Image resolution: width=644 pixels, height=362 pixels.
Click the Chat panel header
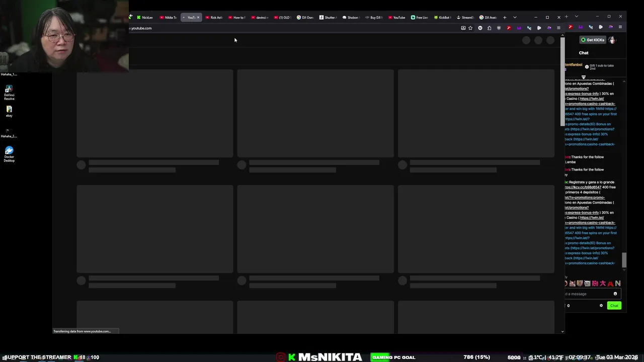coord(584,53)
